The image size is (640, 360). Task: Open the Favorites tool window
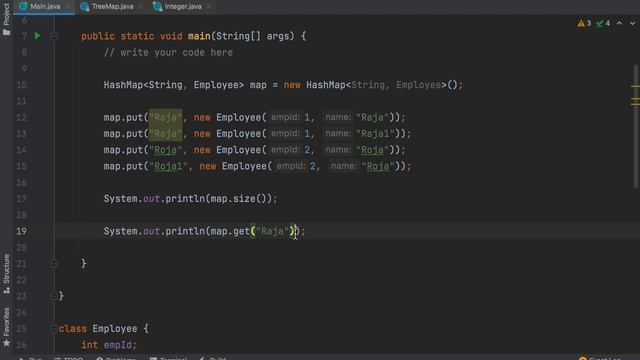coord(6,327)
